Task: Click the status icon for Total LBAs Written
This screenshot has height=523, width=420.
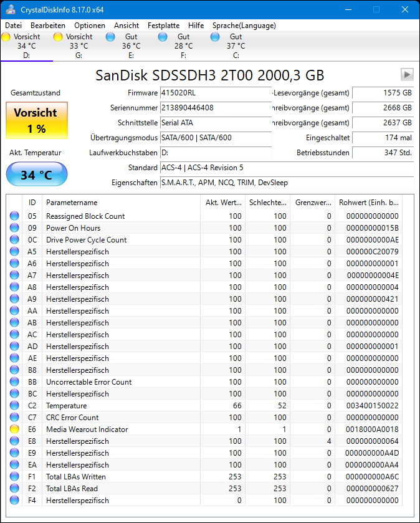Action: point(14,476)
